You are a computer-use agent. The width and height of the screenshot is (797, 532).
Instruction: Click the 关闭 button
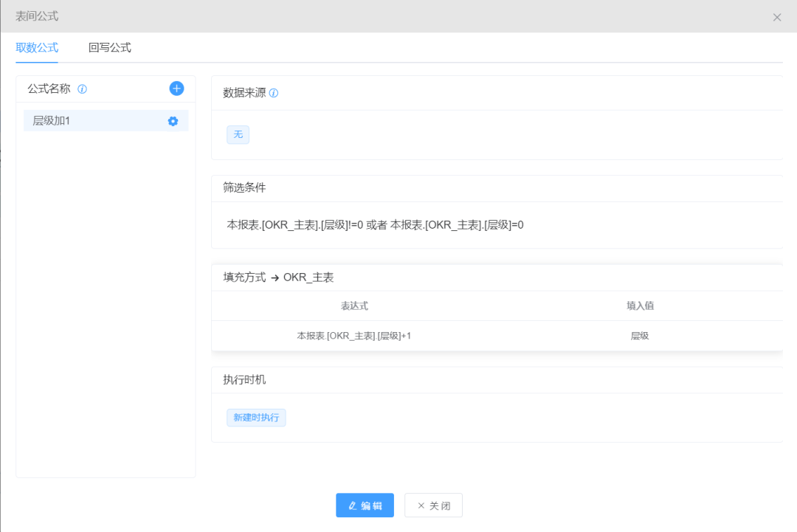click(x=434, y=505)
